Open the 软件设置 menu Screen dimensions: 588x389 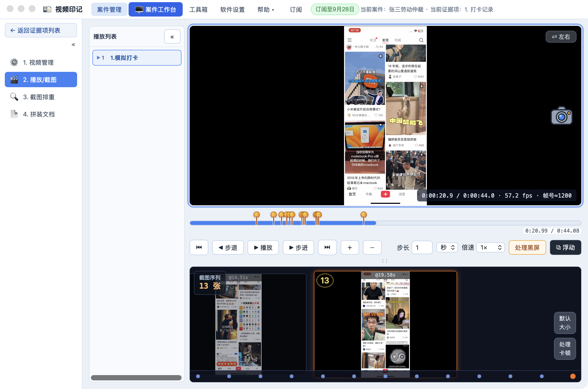(232, 9)
